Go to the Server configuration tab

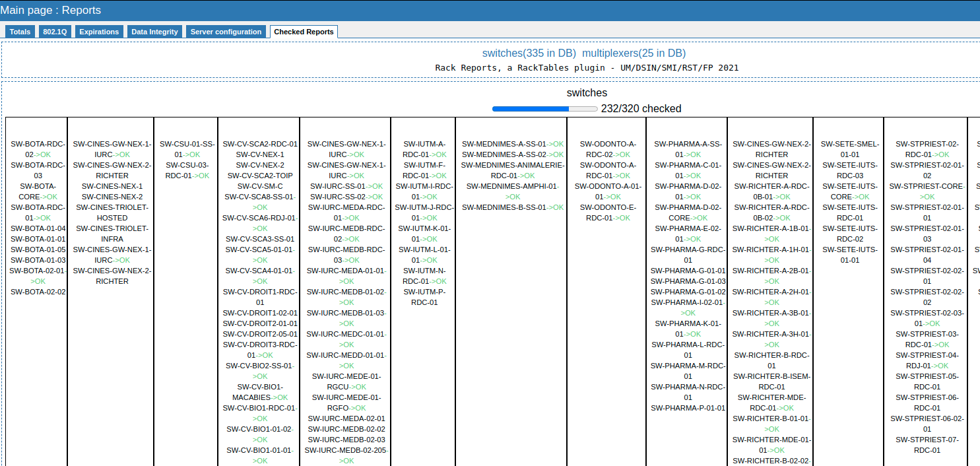[226, 32]
